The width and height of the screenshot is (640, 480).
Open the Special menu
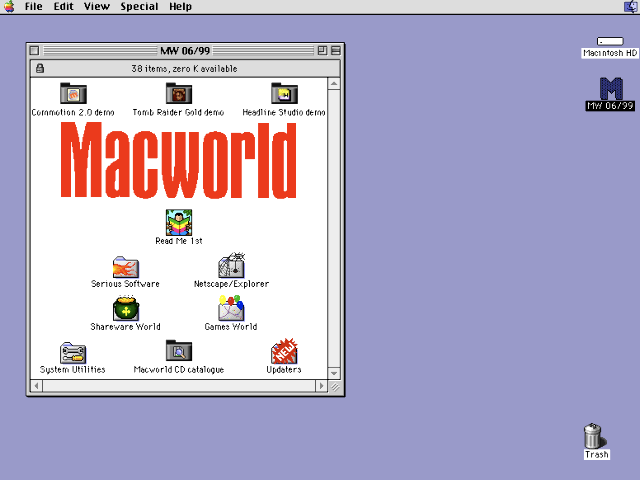pos(139,7)
